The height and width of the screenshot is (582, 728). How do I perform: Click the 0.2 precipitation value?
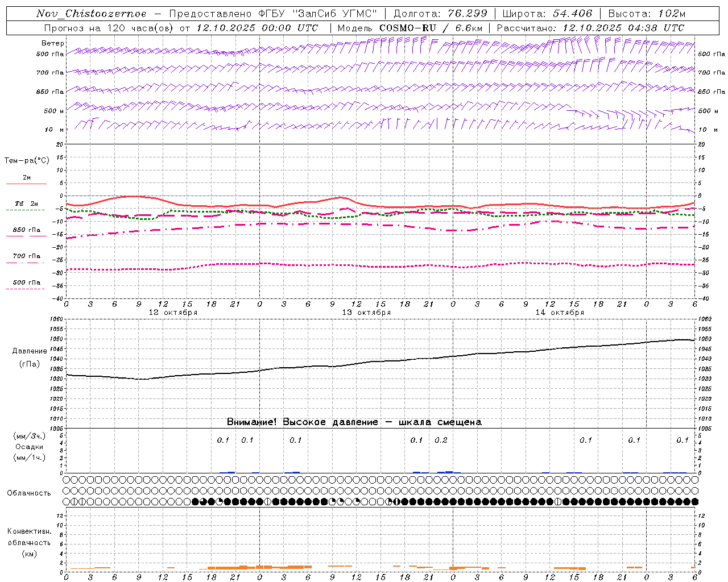pos(441,440)
